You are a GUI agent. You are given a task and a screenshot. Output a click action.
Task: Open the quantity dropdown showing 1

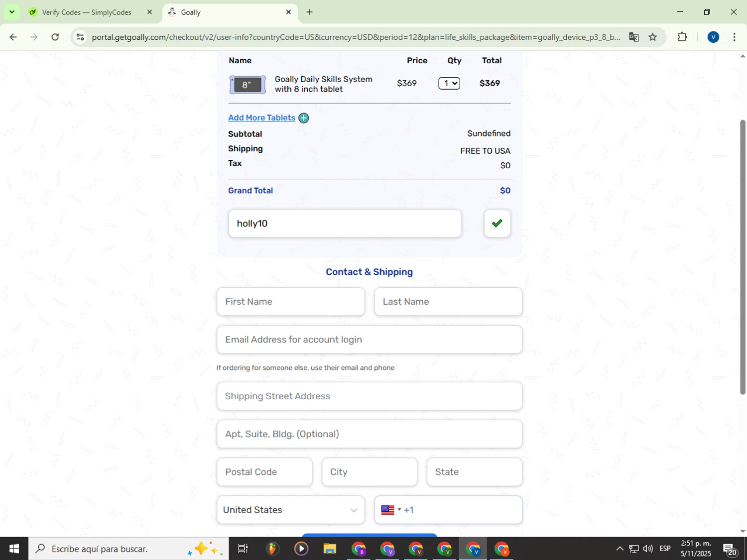coord(449,83)
